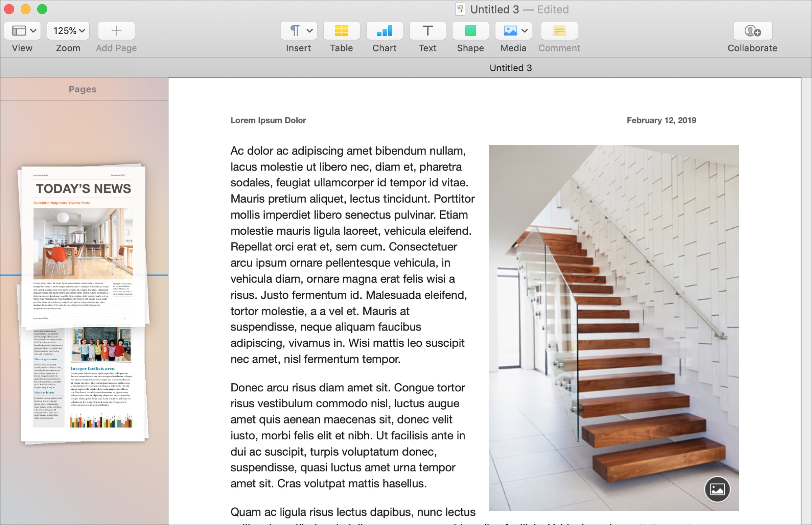
Task: Select the Untitled 3 document tab
Action: [x=511, y=68]
